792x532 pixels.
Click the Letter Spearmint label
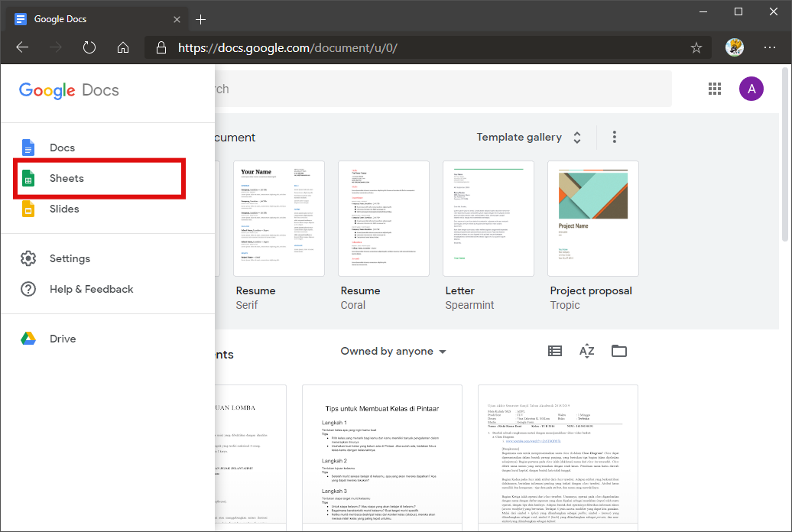click(x=469, y=297)
